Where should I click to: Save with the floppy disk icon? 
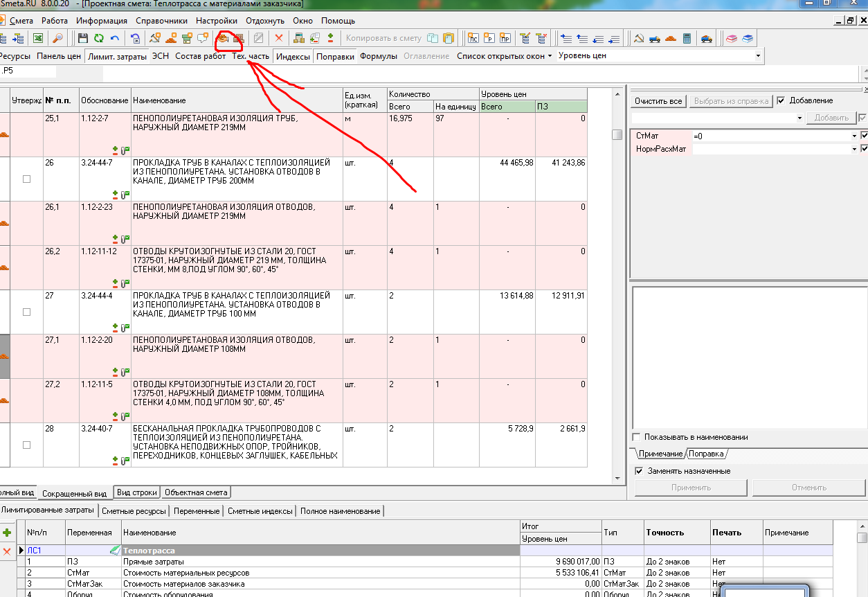83,38
